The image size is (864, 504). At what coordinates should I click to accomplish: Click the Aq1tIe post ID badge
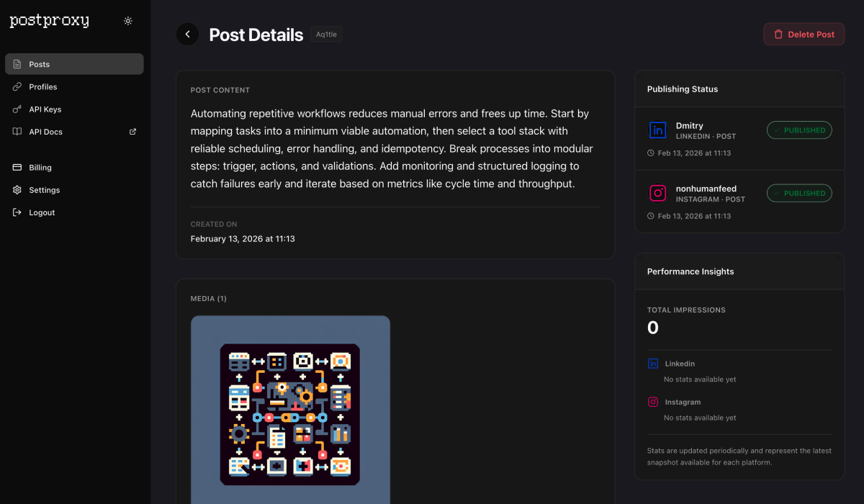pyautogui.click(x=326, y=34)
